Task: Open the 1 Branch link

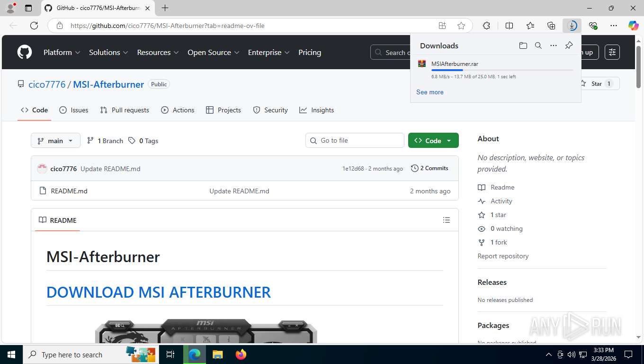Action: pos(105,141)
